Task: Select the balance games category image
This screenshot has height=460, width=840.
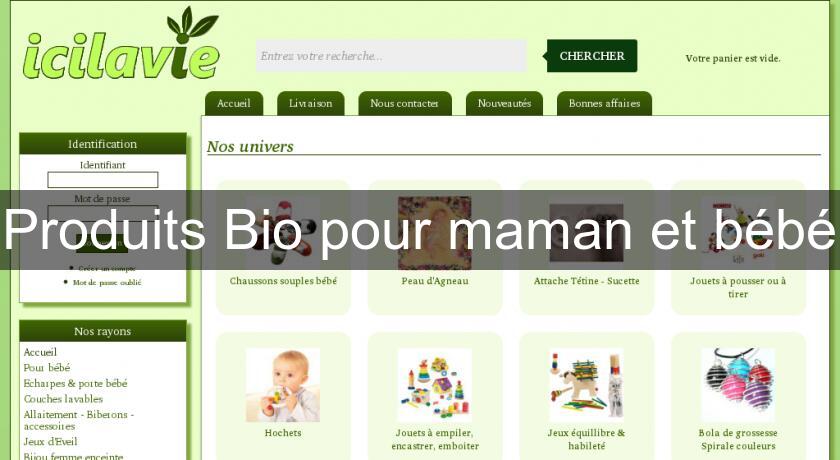Action: [587, 385]
